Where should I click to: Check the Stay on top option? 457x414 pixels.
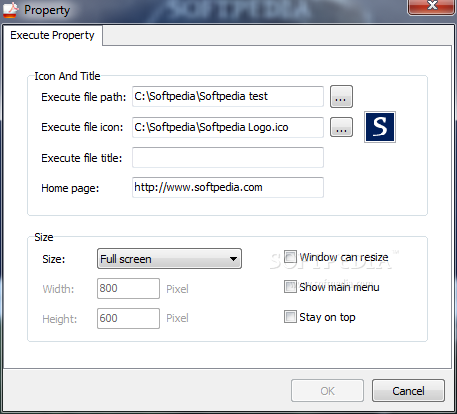click(x=290, y=317)
